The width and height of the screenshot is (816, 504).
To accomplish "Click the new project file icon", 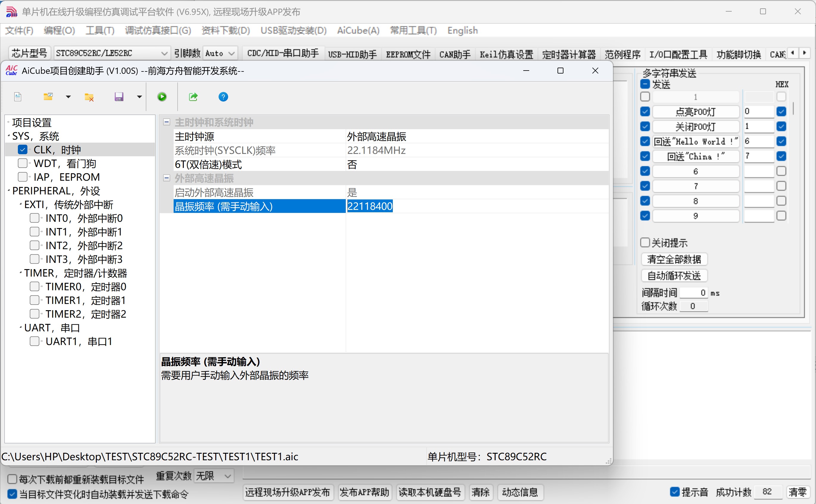I will coord(18,97).
